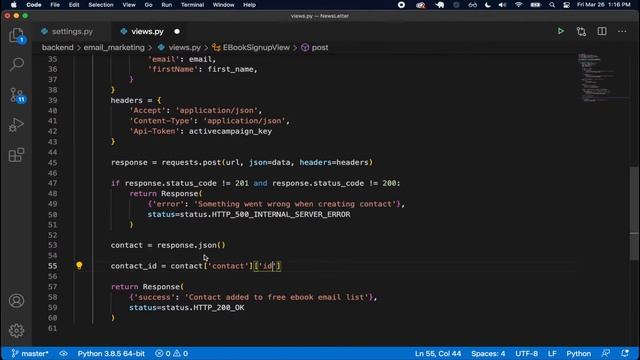Image resolution: width=640 pixels, height=360 pixels.
Task: Open the Help menu
Action: click(249, 5)
